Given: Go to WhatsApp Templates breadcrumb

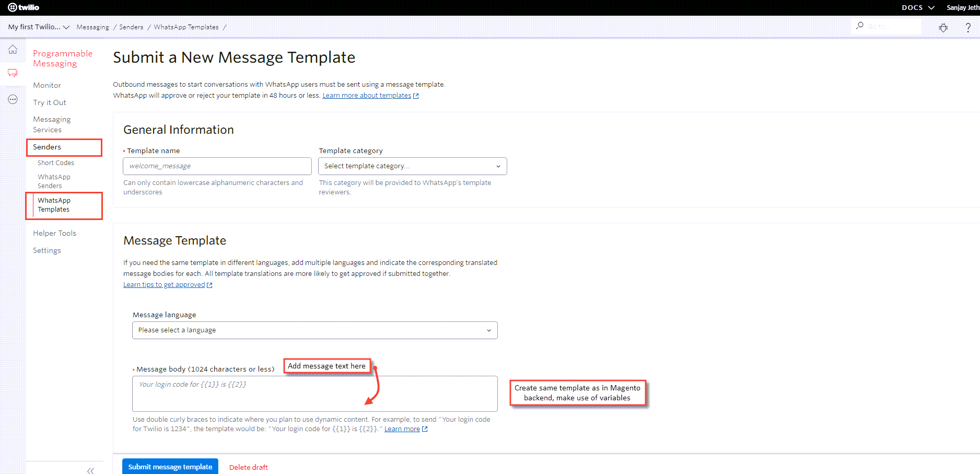Looking at the screenshot, I should [186, 27].
